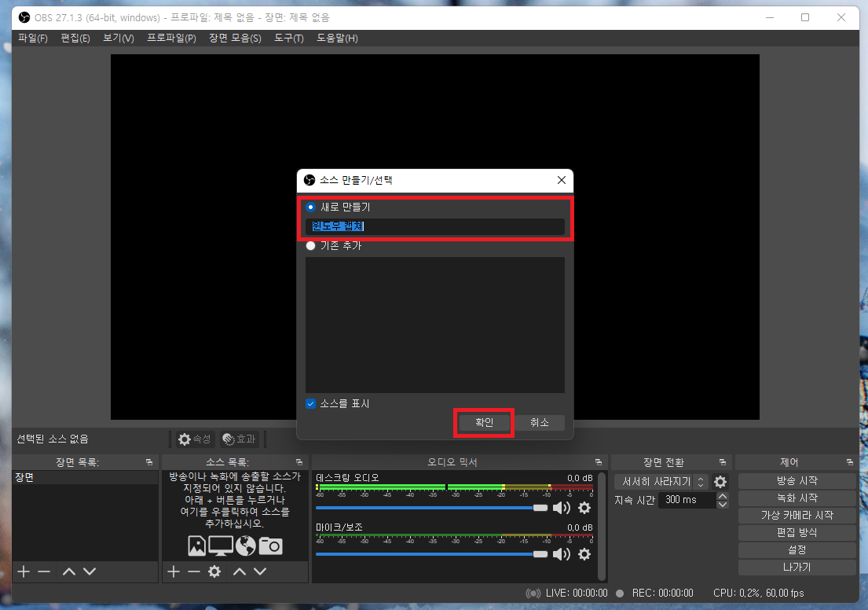The height and width of the screenshot is (610, 868).
Task: Pop out the 장면 전환 dock
Action: point(723,462)
